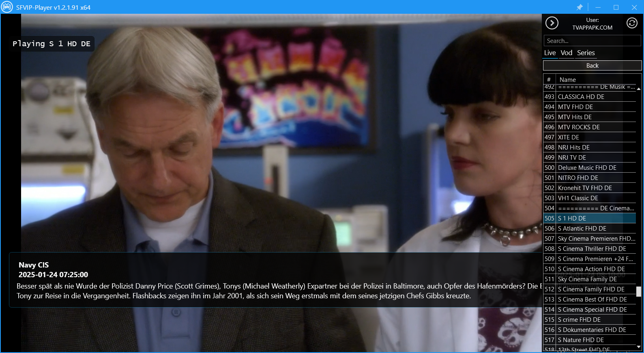Select channel NRJ Hits DE
This screenshot has width=644, height=353.
pos(590,148)
